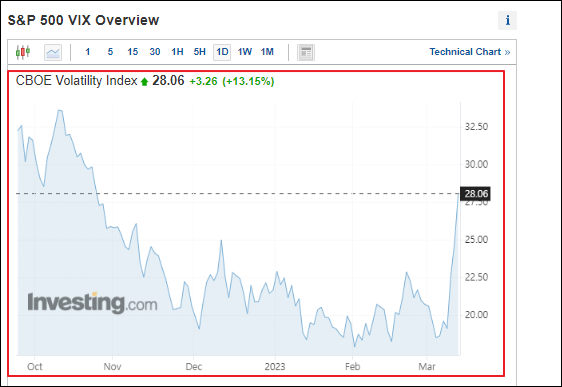Open the news overlay icon in the toolbar
Image resolution: width=562 pixels, height=387 pixels.
(306, 52)
